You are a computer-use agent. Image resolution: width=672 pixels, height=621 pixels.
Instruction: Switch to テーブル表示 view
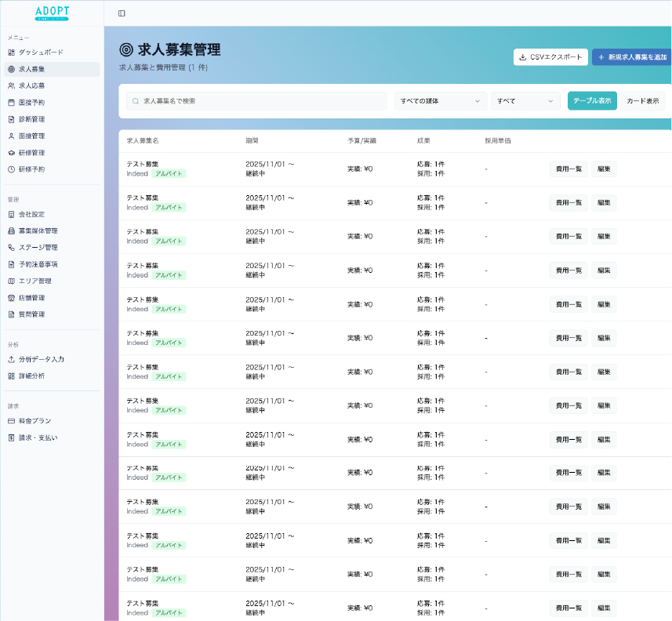592,101
